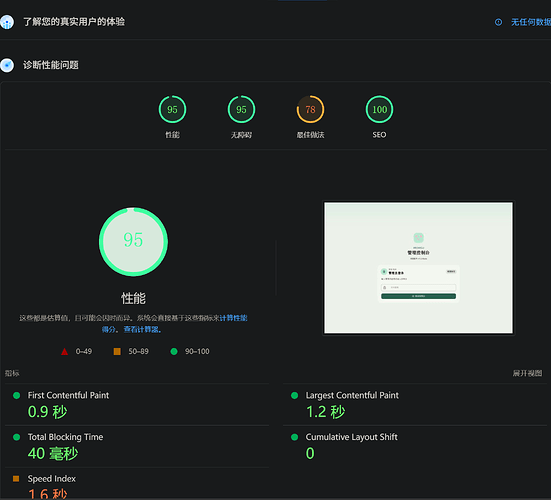Click the Total Blocking Time metric label
This screenshot has width=551, height=500.
(x=65, y=437)
